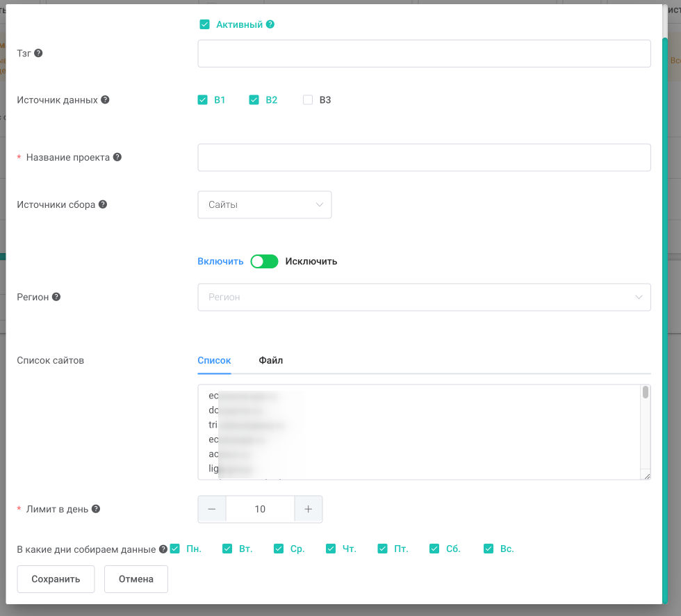Uncheck the Активный checkbox
The height and width of the screenshot is (616, 681).
pos(204,24)
